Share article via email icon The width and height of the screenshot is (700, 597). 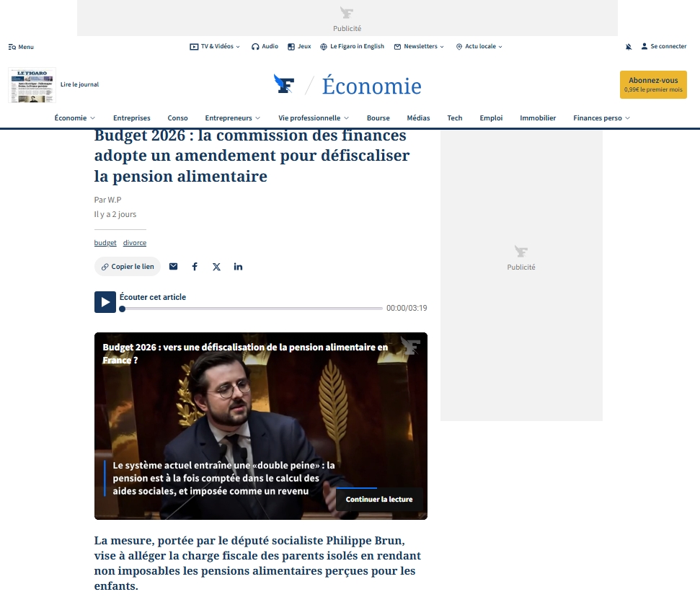pyautogui.click(x=173, y=267)
